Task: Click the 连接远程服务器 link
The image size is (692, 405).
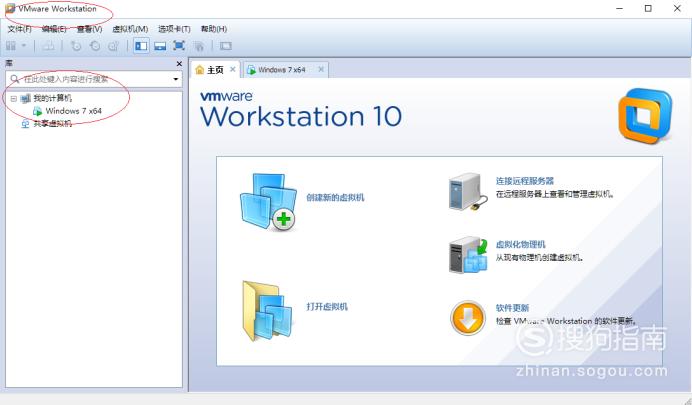Action: point(525,181)
